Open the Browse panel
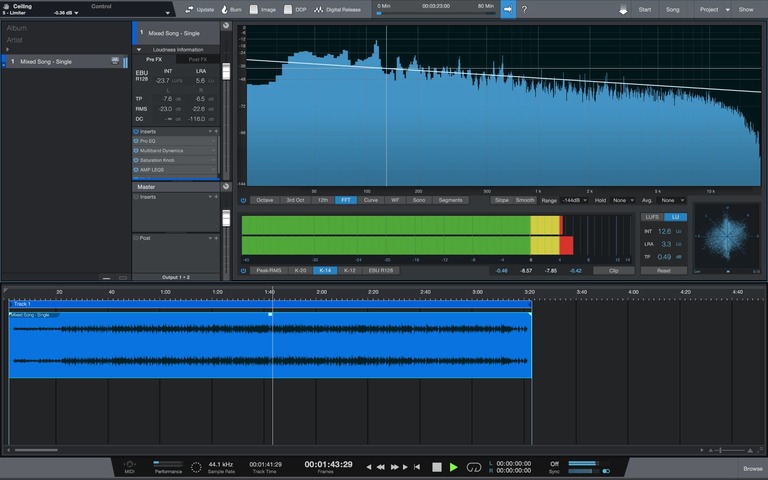 pyautogui.click(x=752, y=469)
